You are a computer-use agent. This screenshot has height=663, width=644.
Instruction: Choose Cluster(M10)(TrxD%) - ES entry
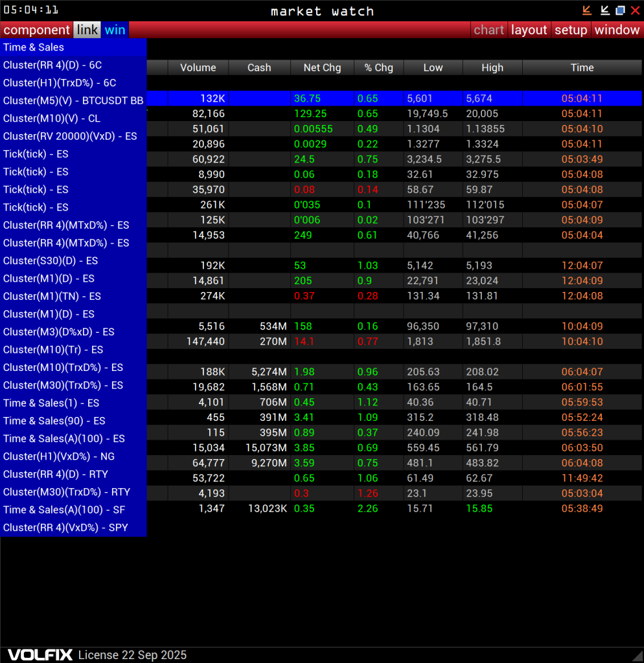click(x=73, y=368)
